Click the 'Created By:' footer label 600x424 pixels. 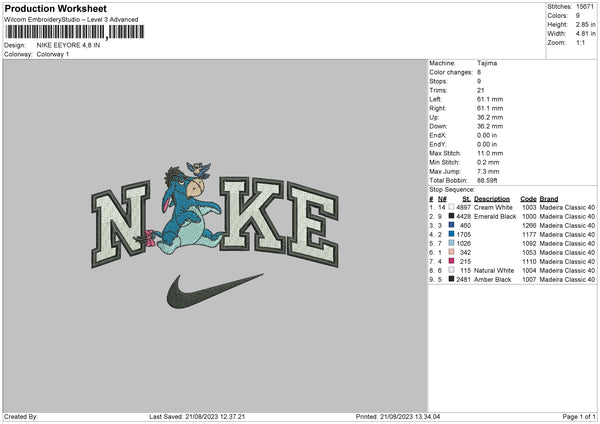point(21,417)
